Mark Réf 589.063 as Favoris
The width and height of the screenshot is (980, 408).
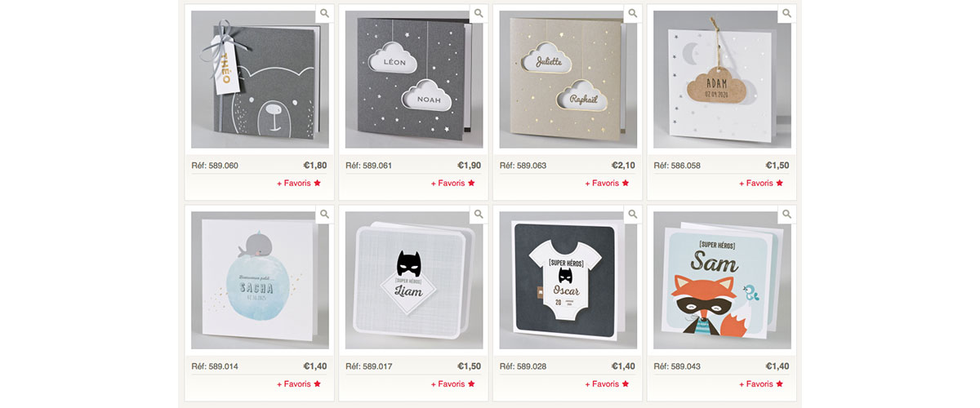pos(607,184)
